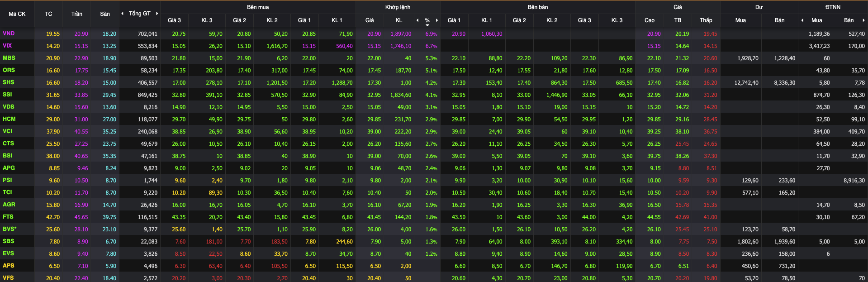Click the Cao column header
868x282 pixels.
(x=650, y=20)
